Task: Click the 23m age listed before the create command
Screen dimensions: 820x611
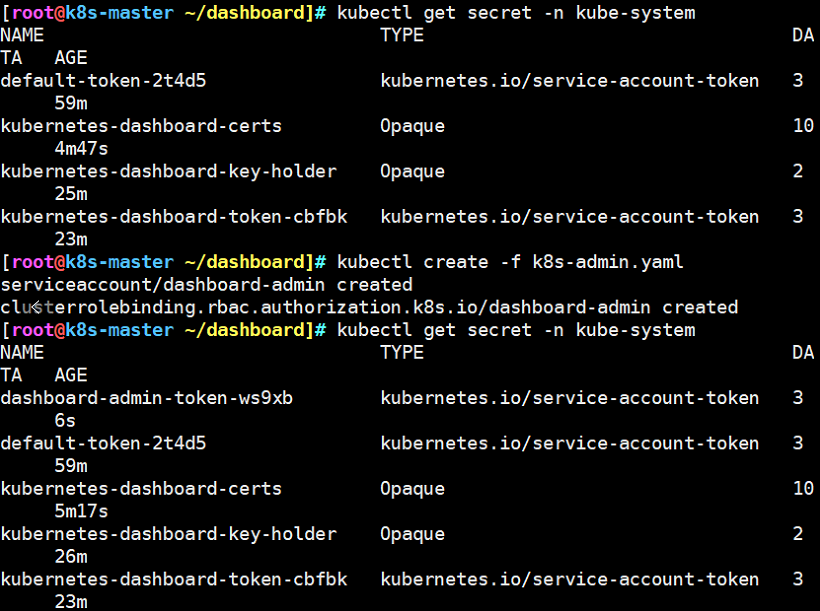Action: 71,239
